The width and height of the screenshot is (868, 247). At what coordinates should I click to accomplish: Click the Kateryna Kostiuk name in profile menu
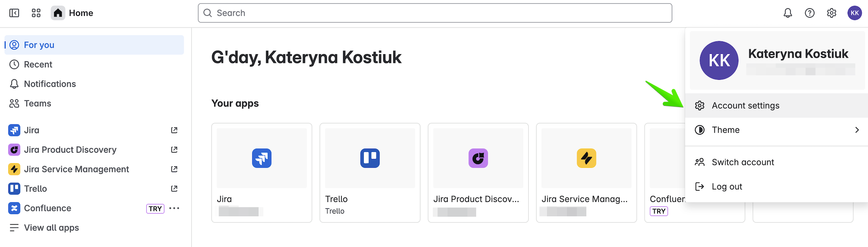coord(798,54)
